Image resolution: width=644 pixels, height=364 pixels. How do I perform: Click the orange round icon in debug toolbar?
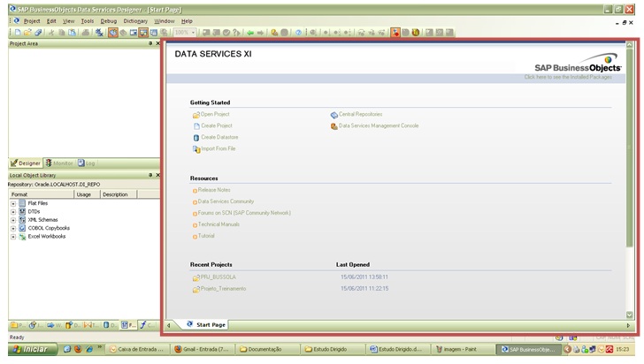[x=416, y=33]
